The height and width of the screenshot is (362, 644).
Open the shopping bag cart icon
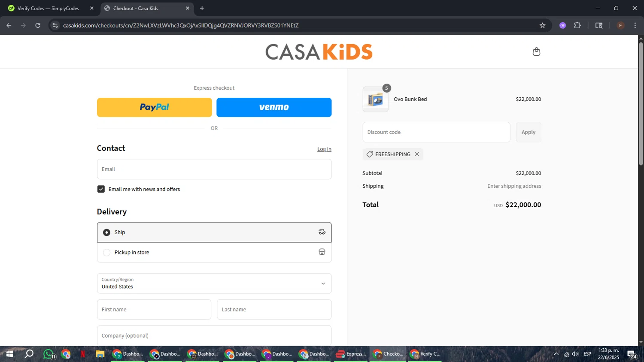536,51
